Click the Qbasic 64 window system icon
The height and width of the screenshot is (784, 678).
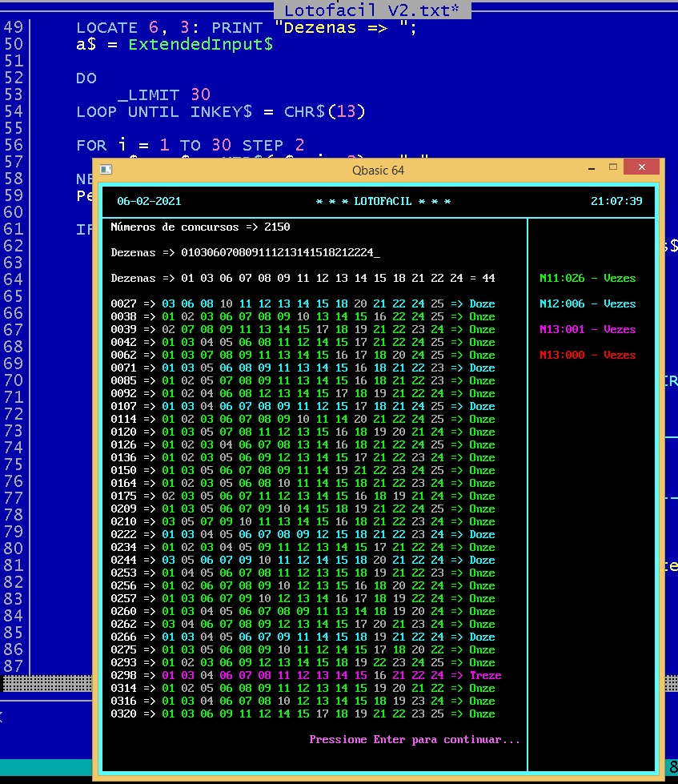[x=106, y=170]
